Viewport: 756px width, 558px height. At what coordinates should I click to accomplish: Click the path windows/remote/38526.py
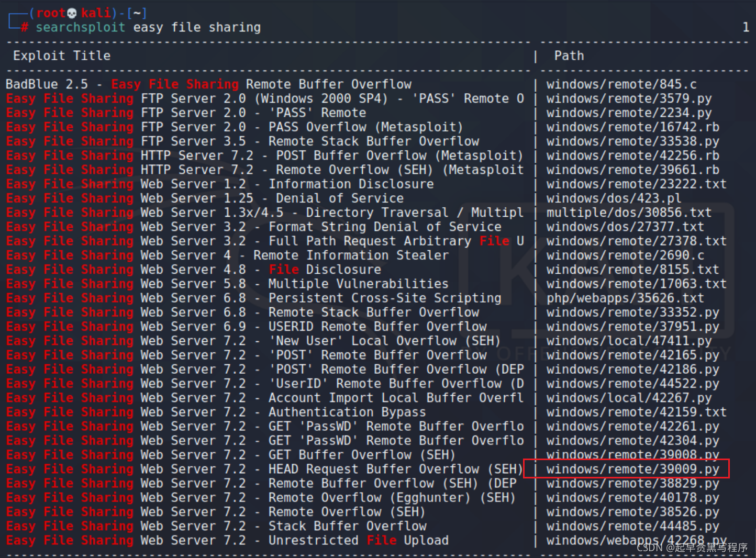coord(632,512)
